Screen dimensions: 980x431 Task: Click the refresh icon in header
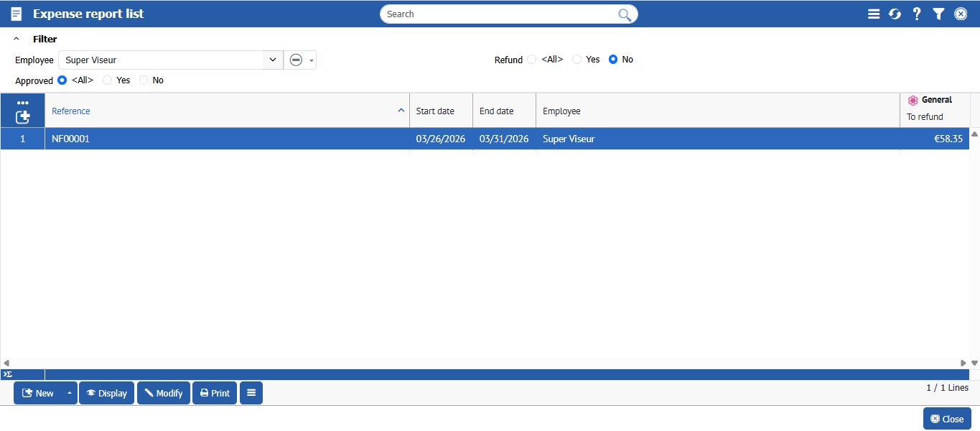(x=895, y=14)
